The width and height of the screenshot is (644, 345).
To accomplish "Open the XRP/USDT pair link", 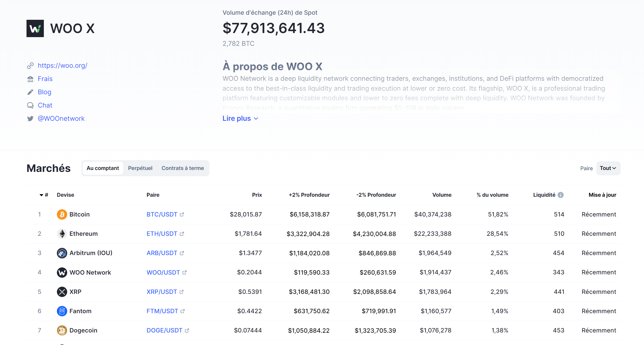I will click(x=161, y=292).
